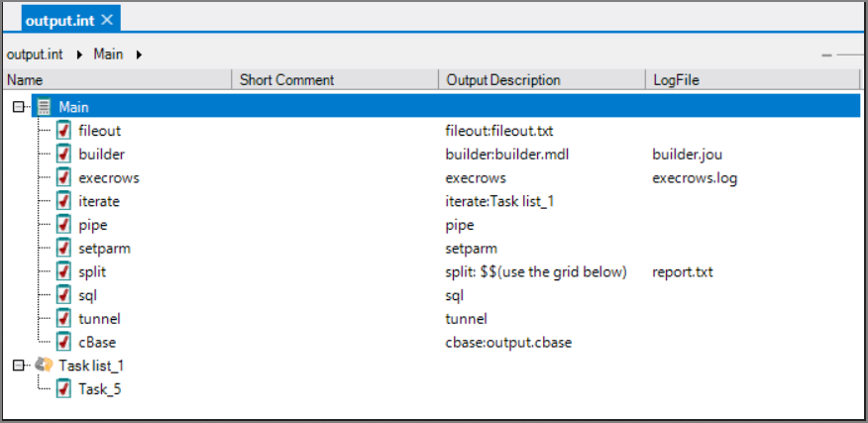Click the cBase task icon

click(63, 342)
